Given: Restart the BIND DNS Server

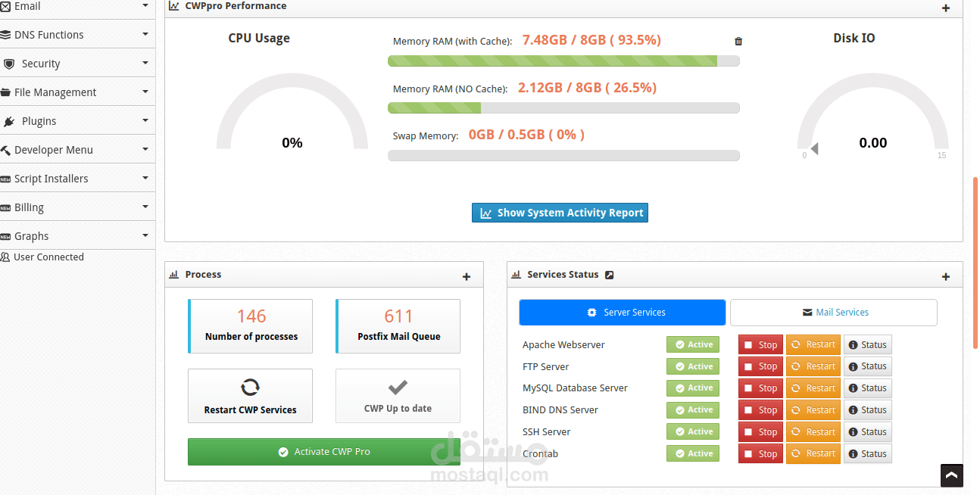Looking at the screenshot, I should (x=813, y=410).
